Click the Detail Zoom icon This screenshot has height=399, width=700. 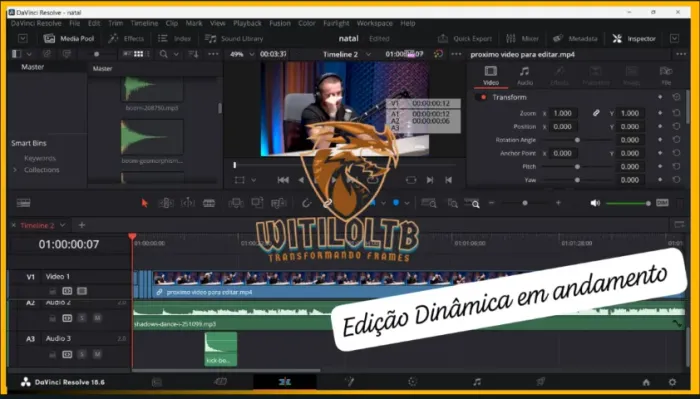pos(453,204)
